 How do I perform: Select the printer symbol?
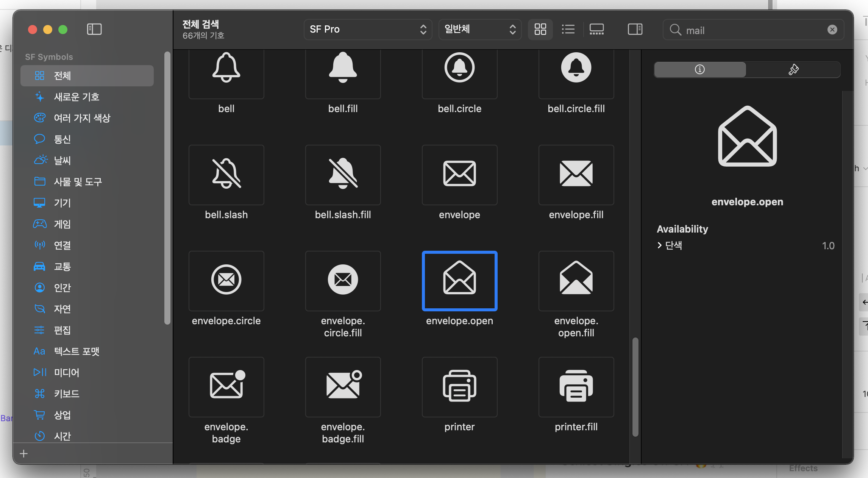[459, 387]
